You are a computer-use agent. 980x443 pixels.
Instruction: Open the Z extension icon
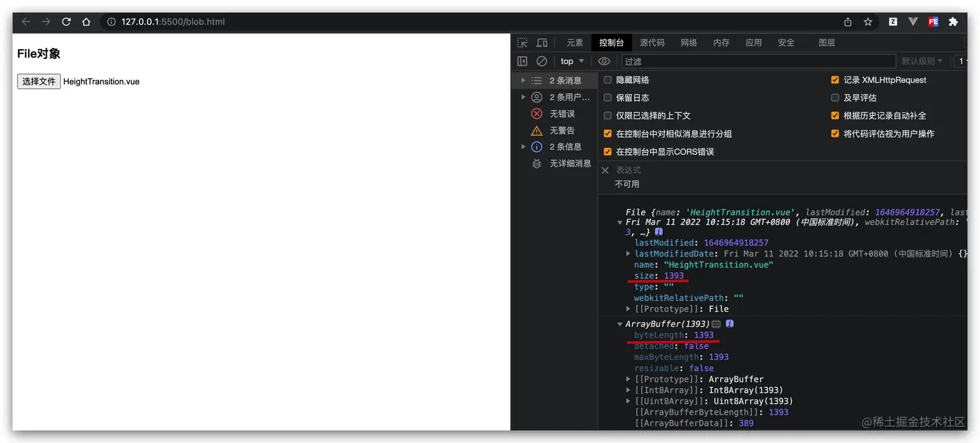pos(893,21)
